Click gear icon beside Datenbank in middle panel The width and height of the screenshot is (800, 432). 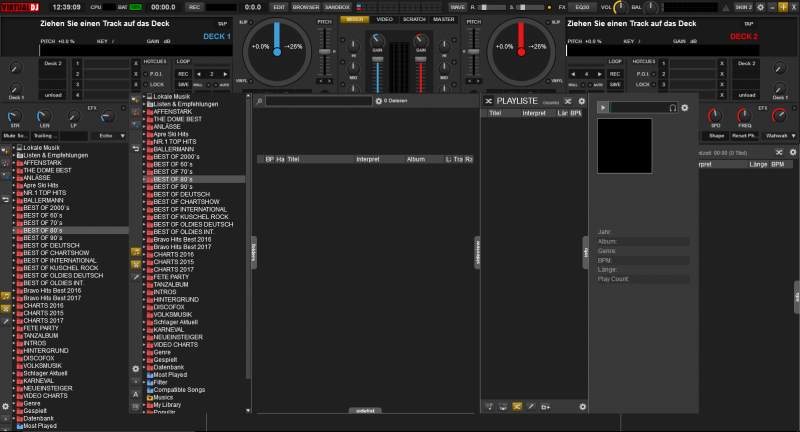click(x=136, y=368)
